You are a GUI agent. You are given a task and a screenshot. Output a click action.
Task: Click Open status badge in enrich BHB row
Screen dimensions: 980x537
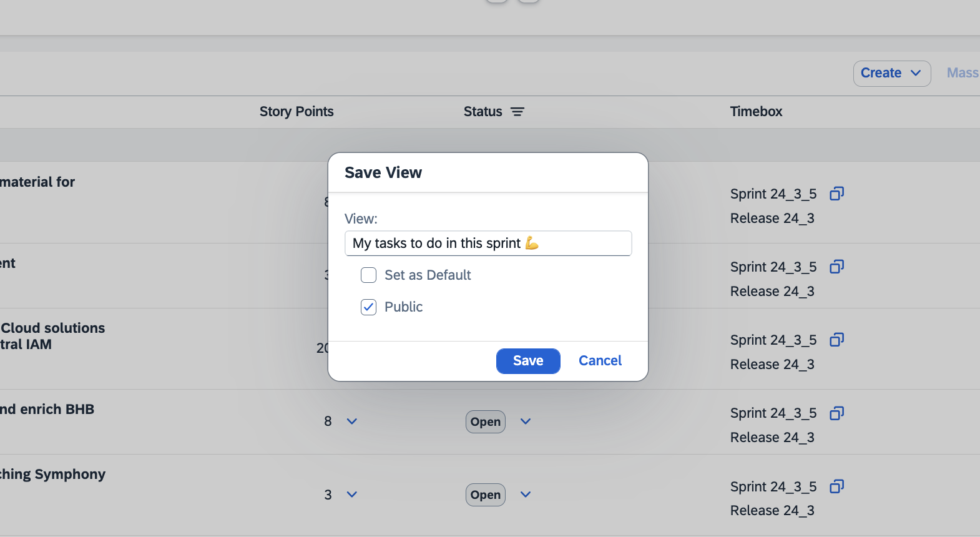pyautogui.click(x=485, y=422)
